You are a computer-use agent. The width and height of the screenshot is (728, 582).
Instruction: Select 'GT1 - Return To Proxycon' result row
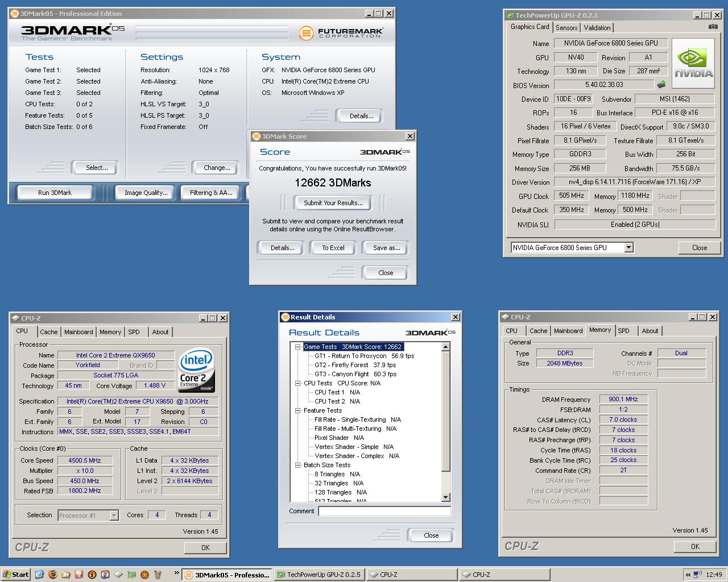point(365,356)
